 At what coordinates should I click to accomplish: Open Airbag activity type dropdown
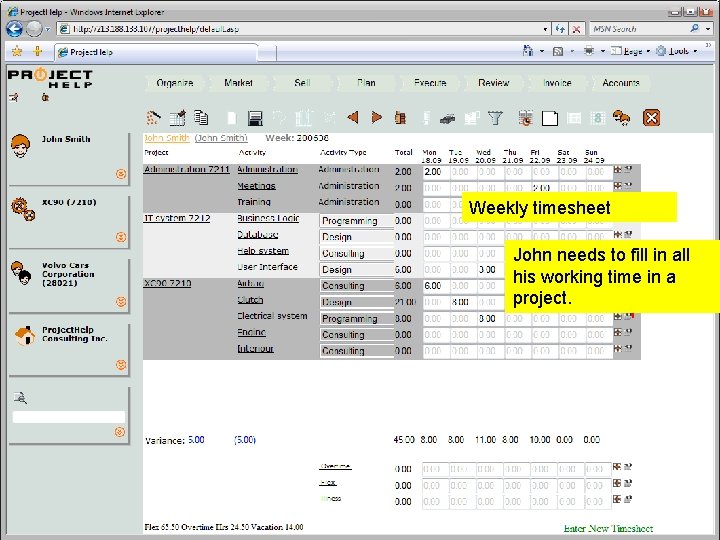point(356,286)
